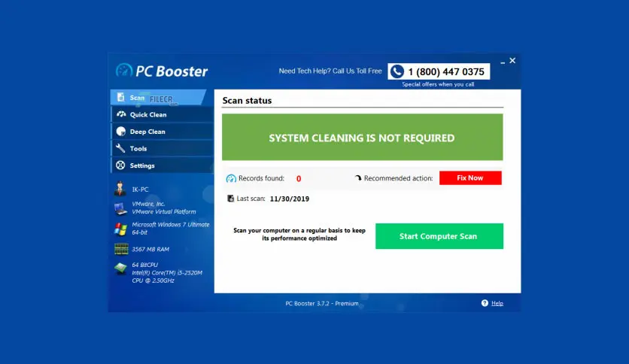Open the Deep Clean section

[x=162, y=132]
